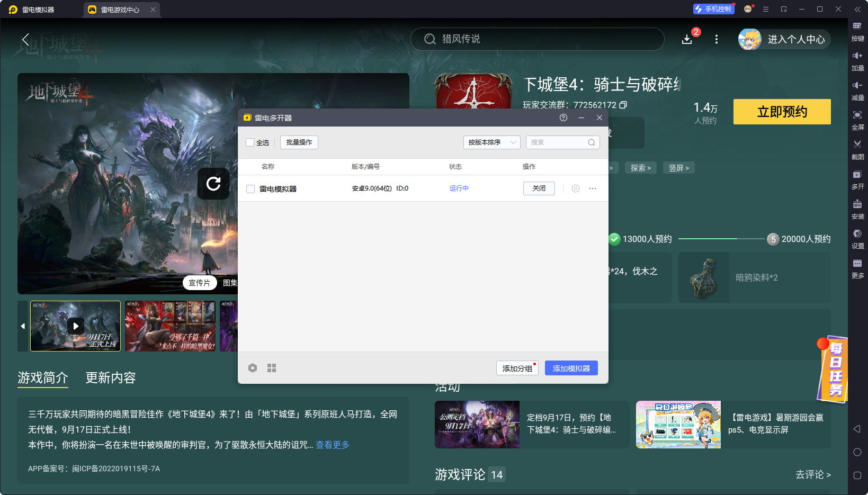The width and height of the screenshot is (868, 495).
Task: Check the 雷电模拟器 row checkbox
Action: click(x=250, y=189)
